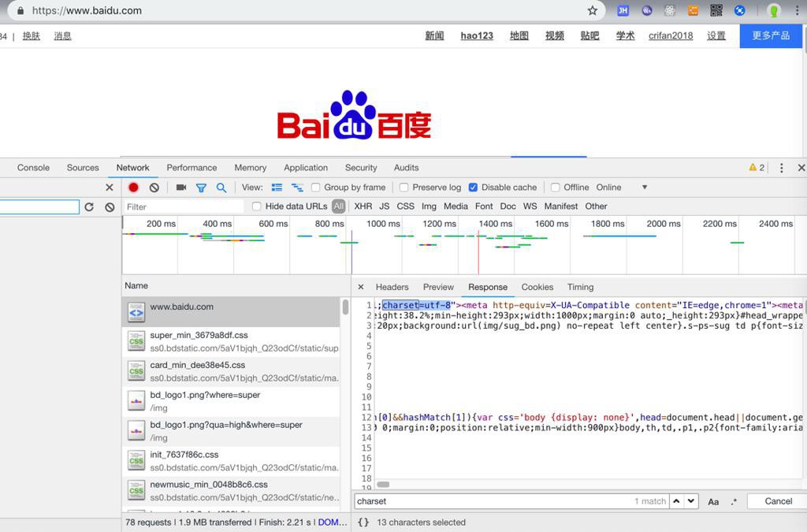Click the 设置 settings link
Viewport: 807px width, 532px height.
[x=716, y=35]
